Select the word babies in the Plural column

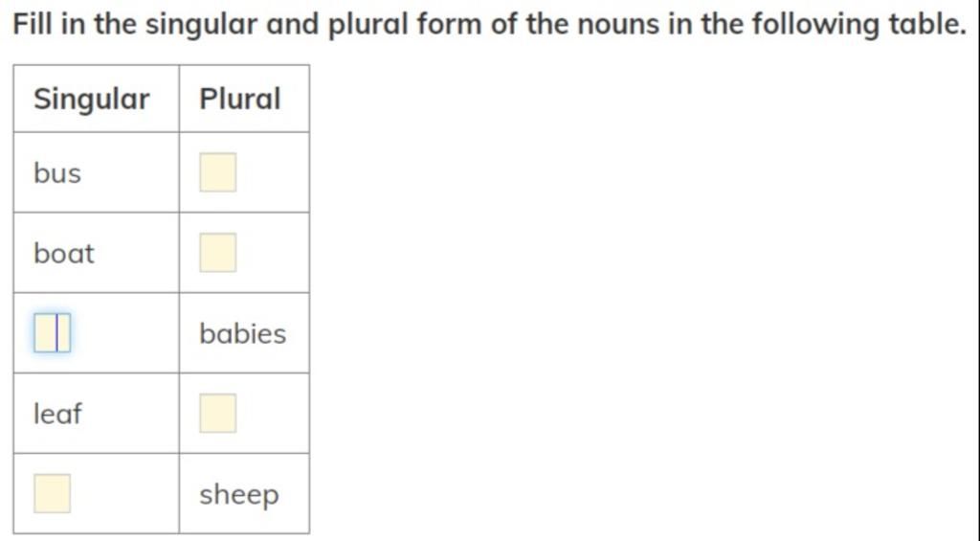tap(242, 333)
